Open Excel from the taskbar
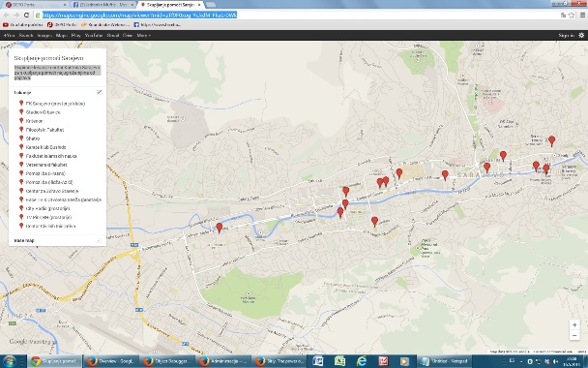 (339, 361)
